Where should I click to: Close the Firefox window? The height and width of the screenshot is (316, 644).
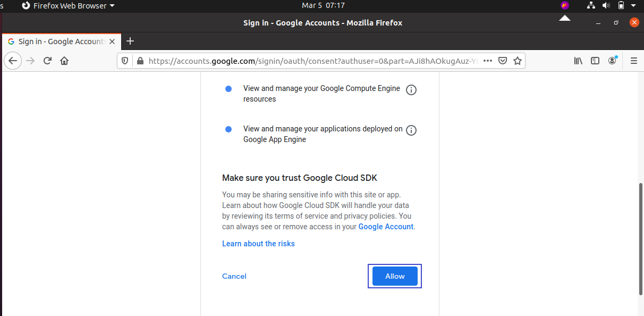634,22
